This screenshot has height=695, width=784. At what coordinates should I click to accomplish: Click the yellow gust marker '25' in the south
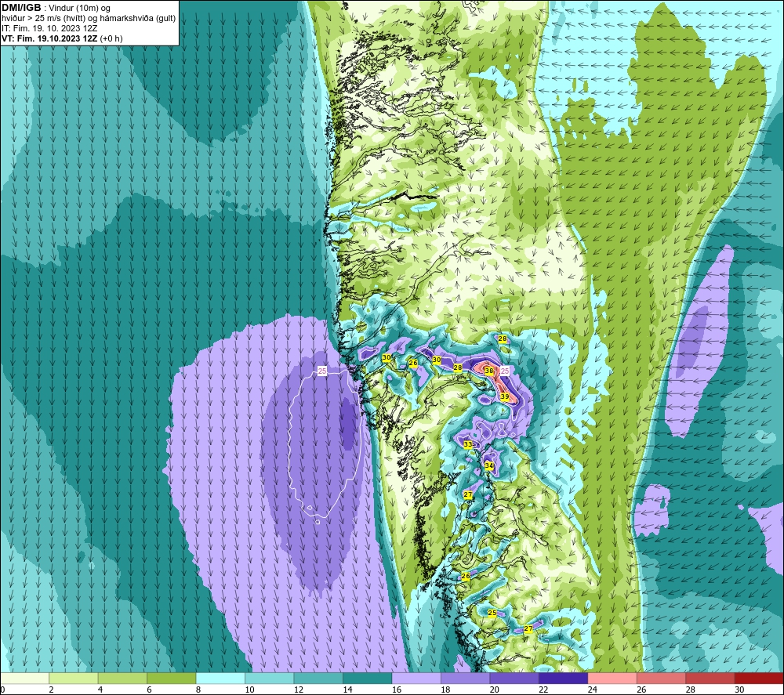click(492, 613)
